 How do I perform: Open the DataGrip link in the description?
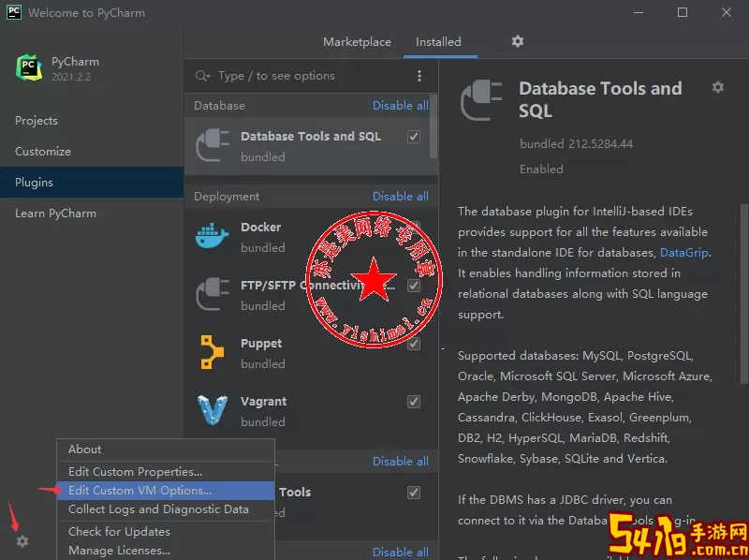tap(684, 252)
